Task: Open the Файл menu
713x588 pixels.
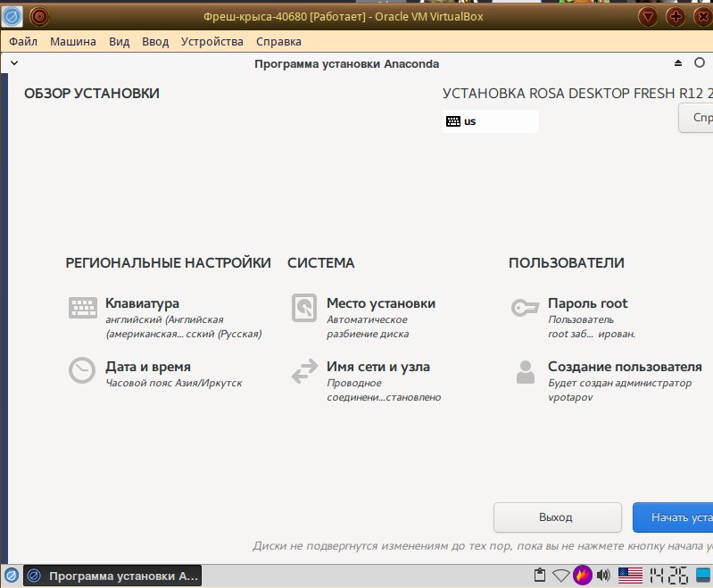Action: 23,42
